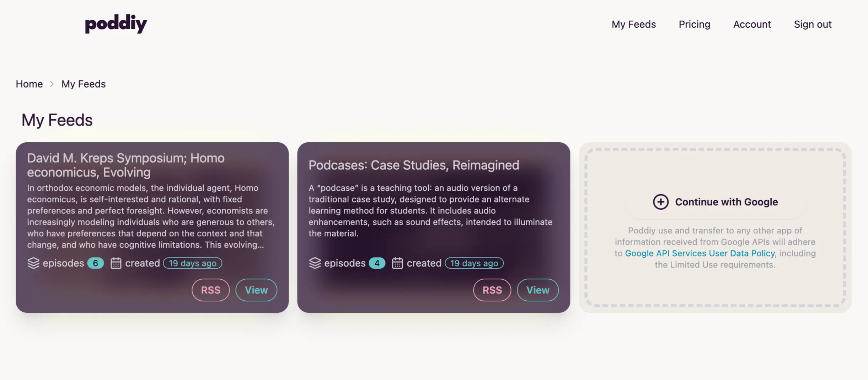Image resolution: width=868 pixels, height=380 pixels.
Task: Open the Google API Services User Data Policy link
Action: click(x=700, y=253)
